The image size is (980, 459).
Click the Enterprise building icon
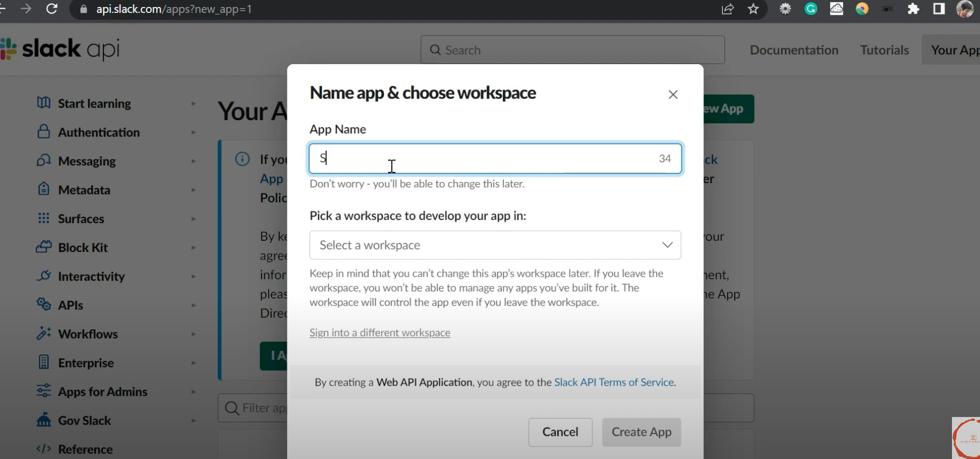point(44,362)
